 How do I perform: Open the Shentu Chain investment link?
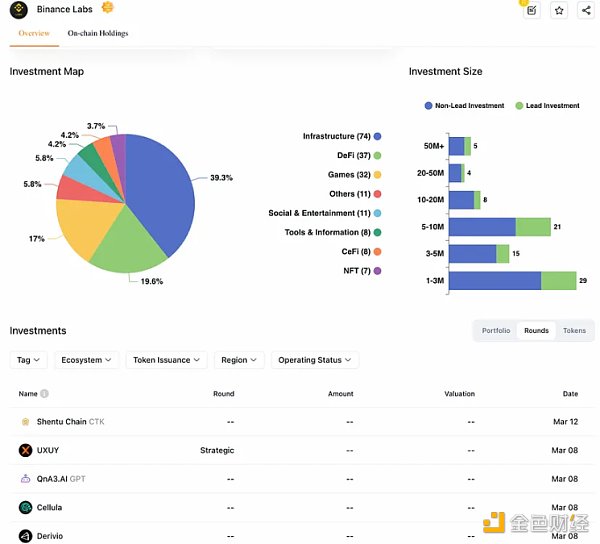click(62, 422)
